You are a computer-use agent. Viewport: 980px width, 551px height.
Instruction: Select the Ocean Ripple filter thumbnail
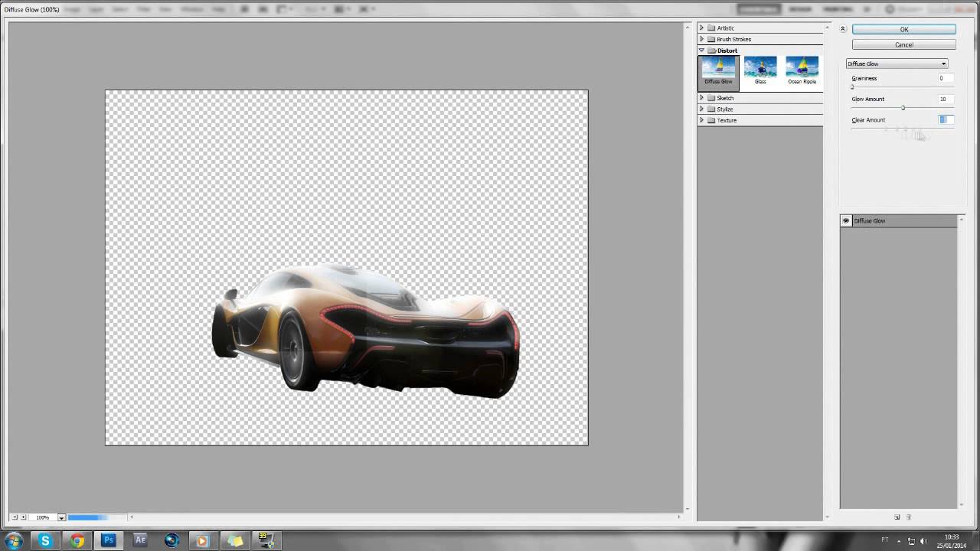click(x=802, y=70)
